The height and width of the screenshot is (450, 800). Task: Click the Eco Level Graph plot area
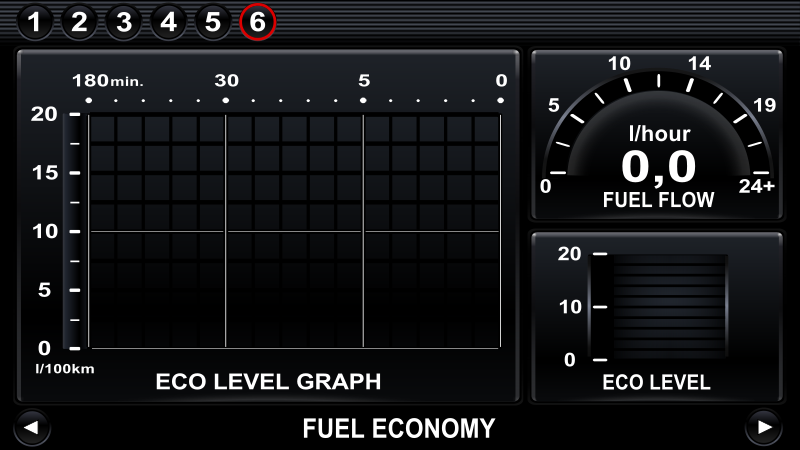(x=294, y=231)
